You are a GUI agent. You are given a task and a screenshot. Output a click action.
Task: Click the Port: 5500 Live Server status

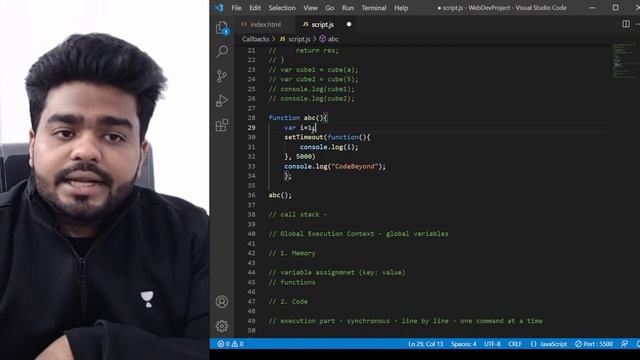[594, 344]
